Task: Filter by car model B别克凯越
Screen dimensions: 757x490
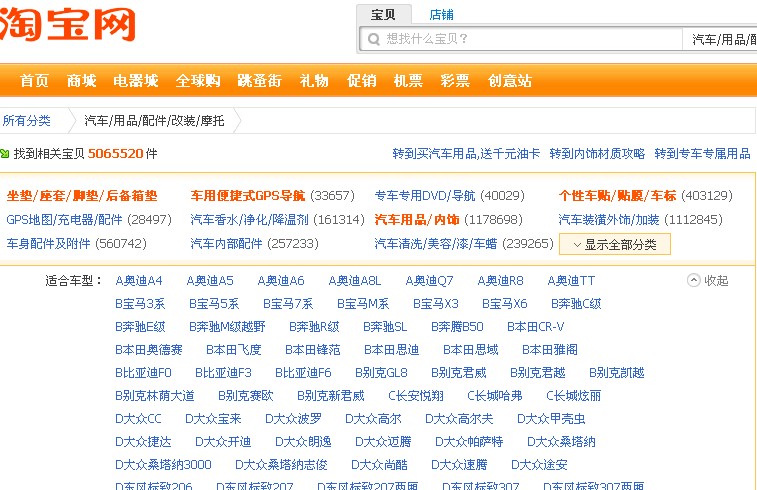Action: (617, 373)
